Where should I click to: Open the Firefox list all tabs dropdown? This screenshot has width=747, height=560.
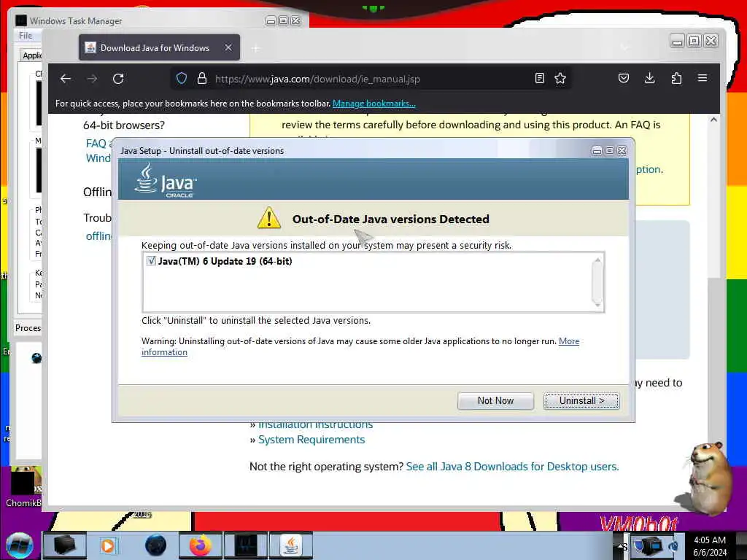coord(624,47)
